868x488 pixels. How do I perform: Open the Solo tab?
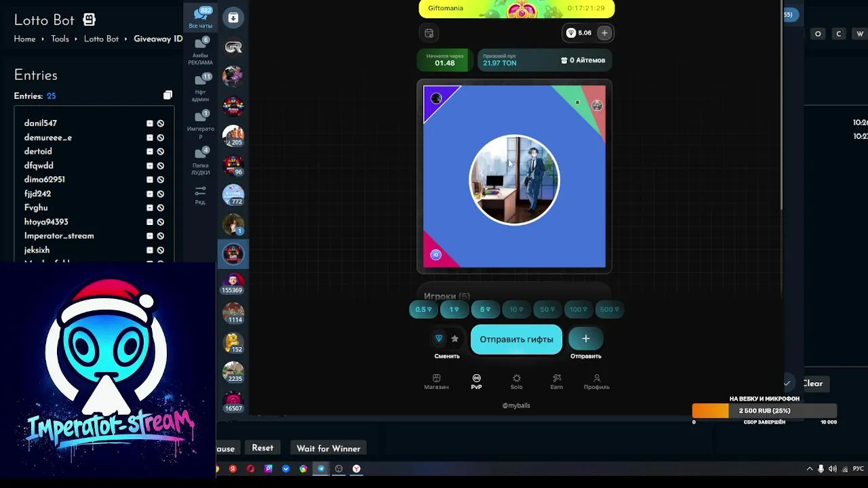pyautogui.click(x=516, y=382)
